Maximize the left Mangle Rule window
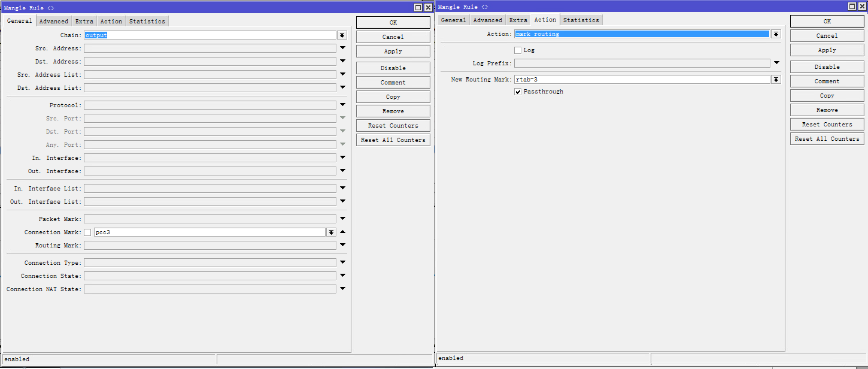868x369 pixels. 418,8
